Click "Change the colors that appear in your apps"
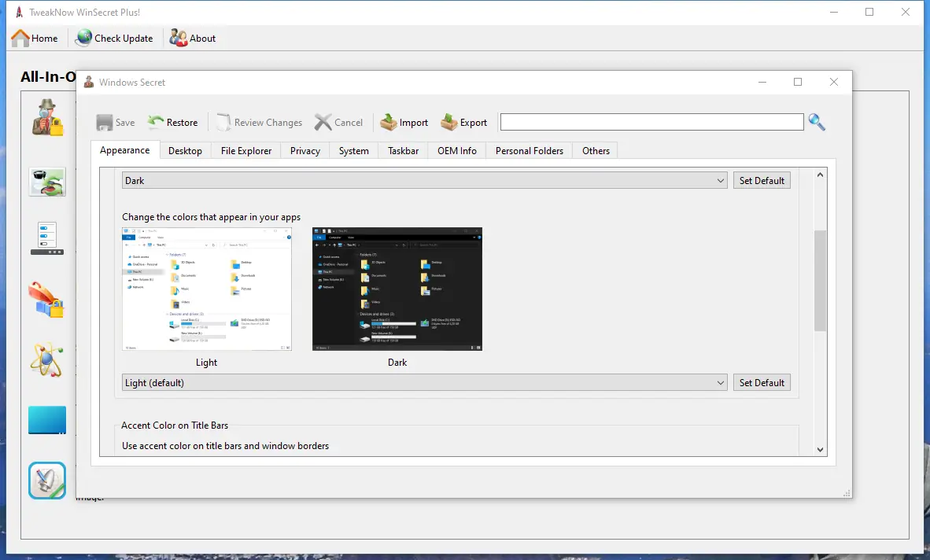 (x=211, y=217)
